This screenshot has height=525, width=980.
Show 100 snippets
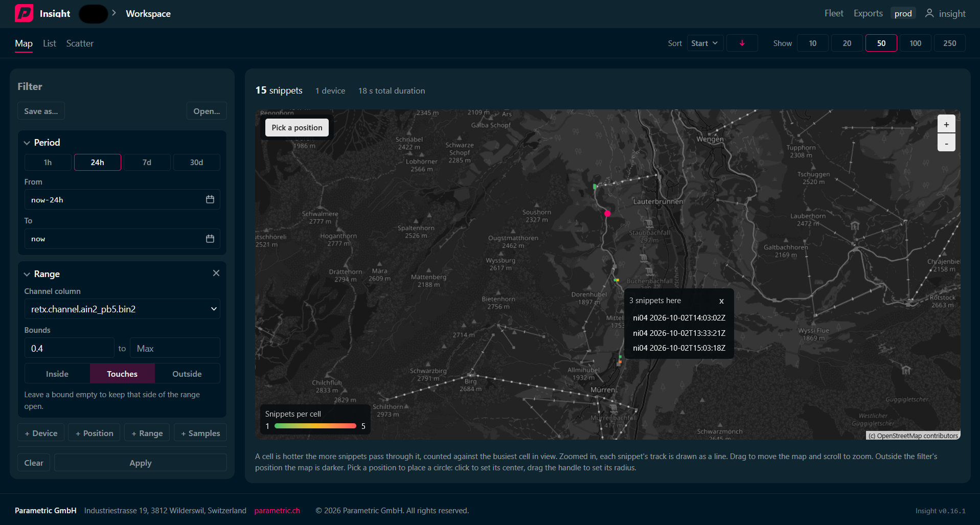coord(916,43)
